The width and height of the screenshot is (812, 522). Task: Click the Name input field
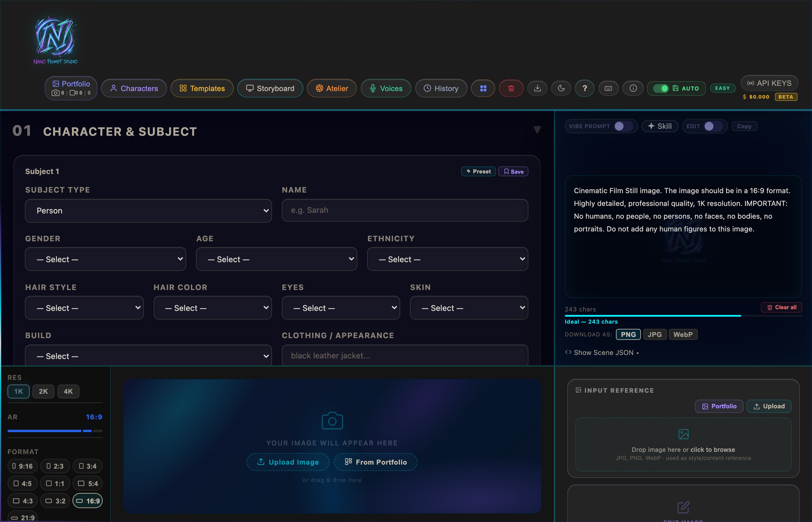click(405, 210)
